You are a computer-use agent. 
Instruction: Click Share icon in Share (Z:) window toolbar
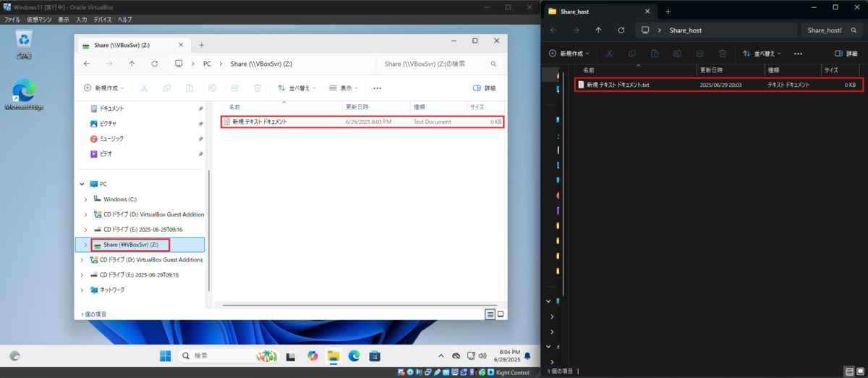[x=235, y=88]
